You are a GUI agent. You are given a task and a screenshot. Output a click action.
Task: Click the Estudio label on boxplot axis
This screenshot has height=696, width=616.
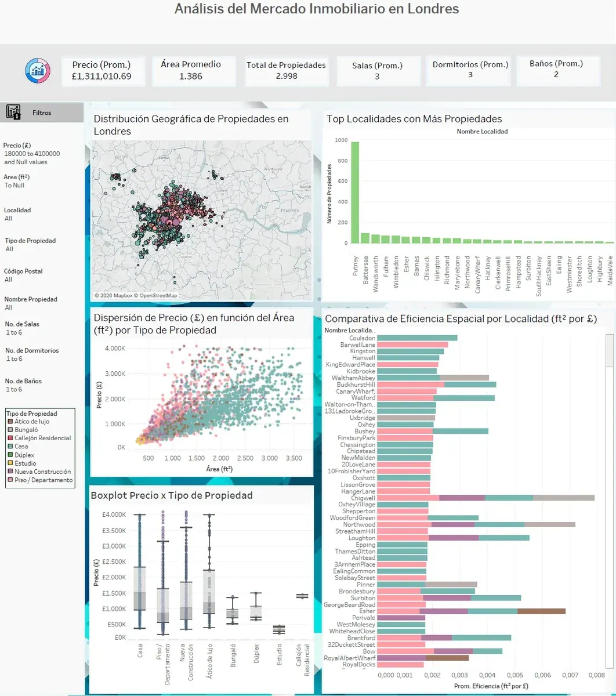[279, 655]
